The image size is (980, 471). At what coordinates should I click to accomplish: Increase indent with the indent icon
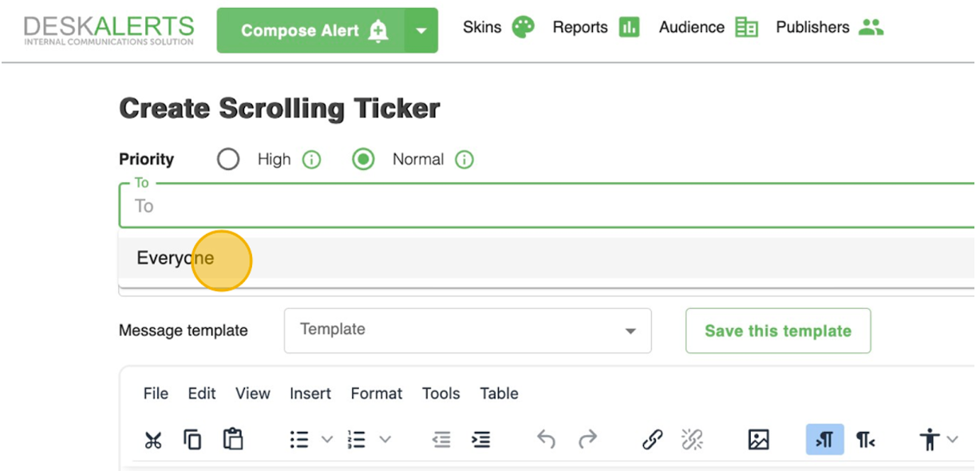pyautogui.click(x=481, y=439)
